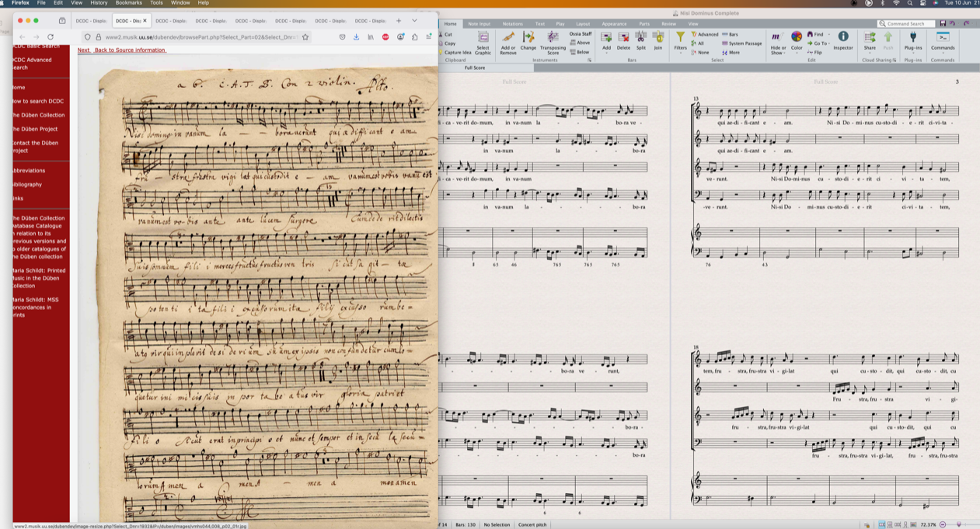Click Ossia Staff Above option
Screen dimensions: 980x529
[x=581, y=44]
